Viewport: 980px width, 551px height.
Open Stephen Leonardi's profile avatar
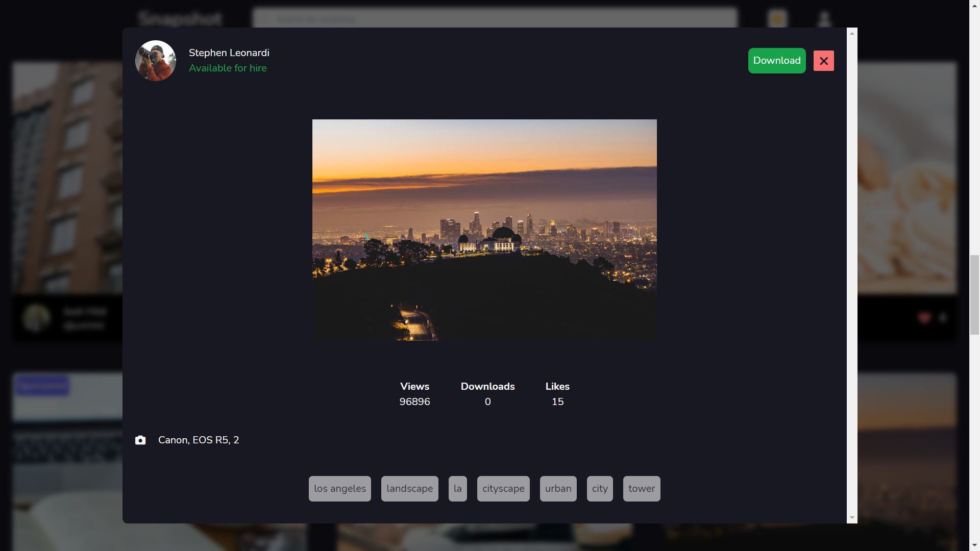pos(156,61)
